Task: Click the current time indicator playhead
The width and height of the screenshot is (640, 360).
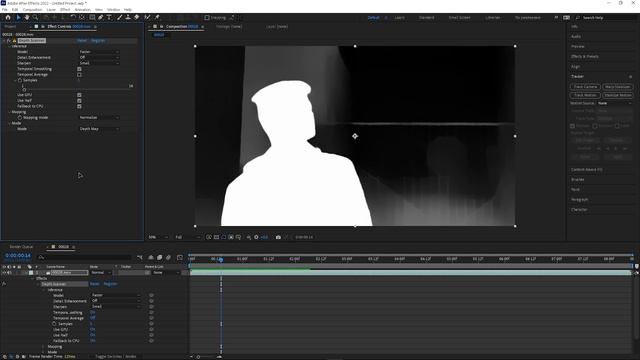Action: pos(221,259)
